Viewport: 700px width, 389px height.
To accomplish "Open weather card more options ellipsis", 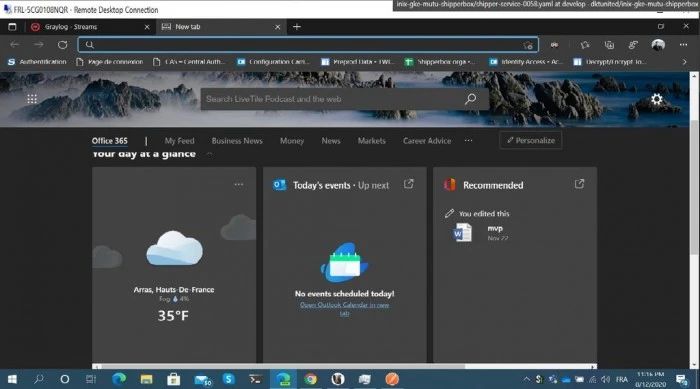I will pyautogui.click(x=239, y=184).
